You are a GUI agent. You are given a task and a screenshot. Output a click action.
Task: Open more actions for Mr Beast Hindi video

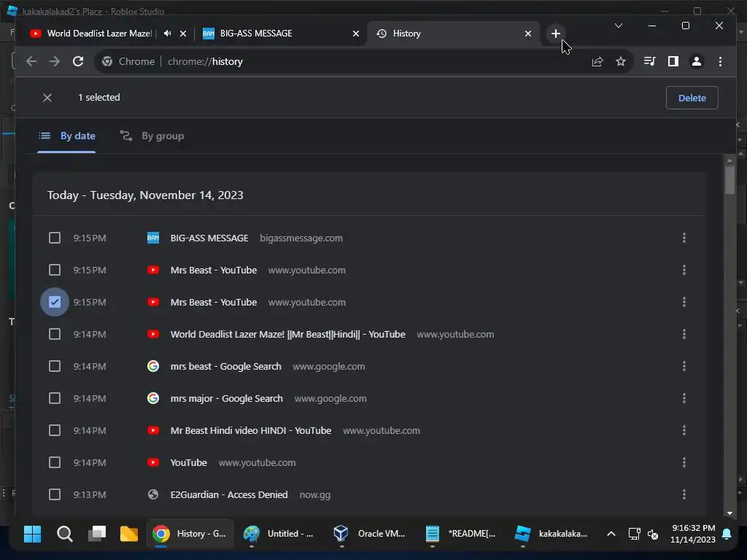click(684, 430)
